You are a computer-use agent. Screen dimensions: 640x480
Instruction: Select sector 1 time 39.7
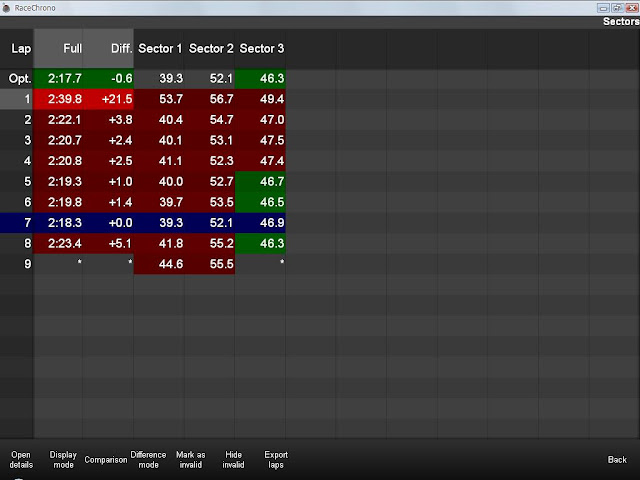point(159,202)
